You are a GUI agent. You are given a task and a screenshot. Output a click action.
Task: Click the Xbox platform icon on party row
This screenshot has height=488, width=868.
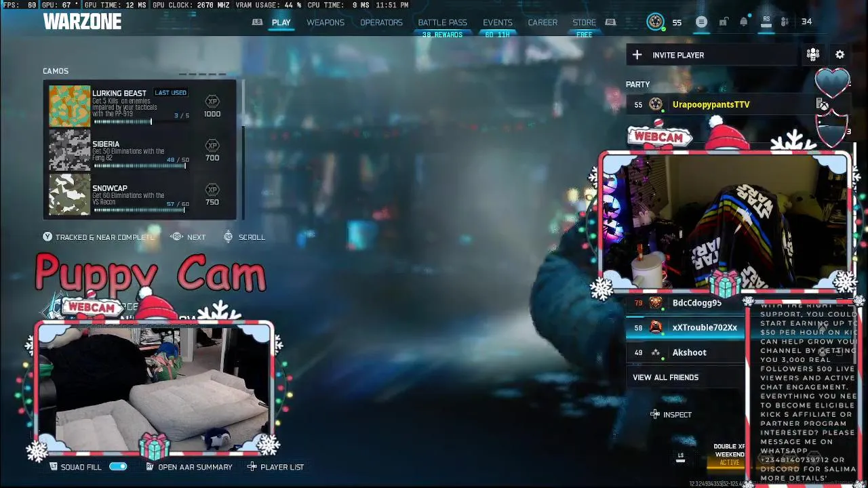(823, 104)
